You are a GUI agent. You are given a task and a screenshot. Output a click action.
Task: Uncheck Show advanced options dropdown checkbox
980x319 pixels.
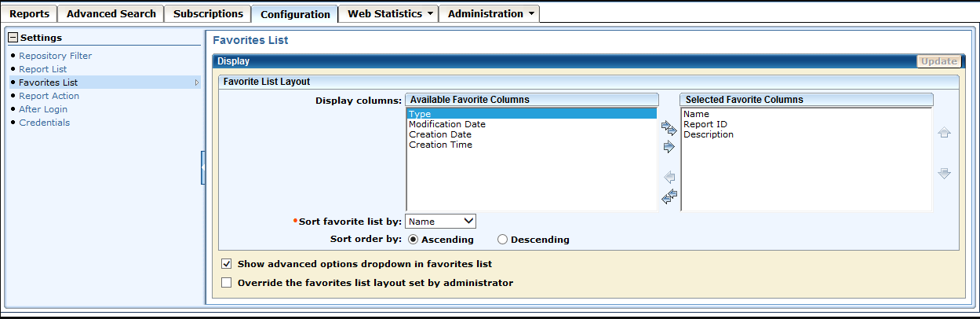(x=227, y=265)
